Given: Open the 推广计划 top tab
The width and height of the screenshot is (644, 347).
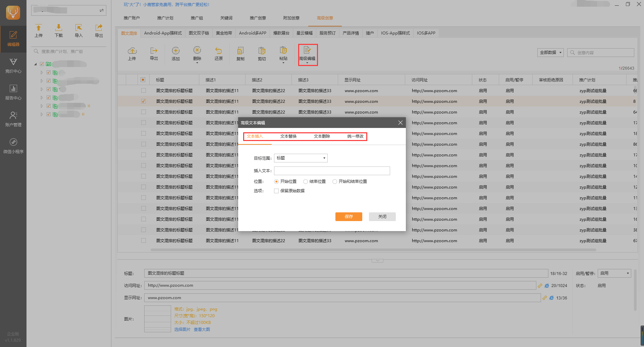Looking at the screenshot, I should 165,18.
